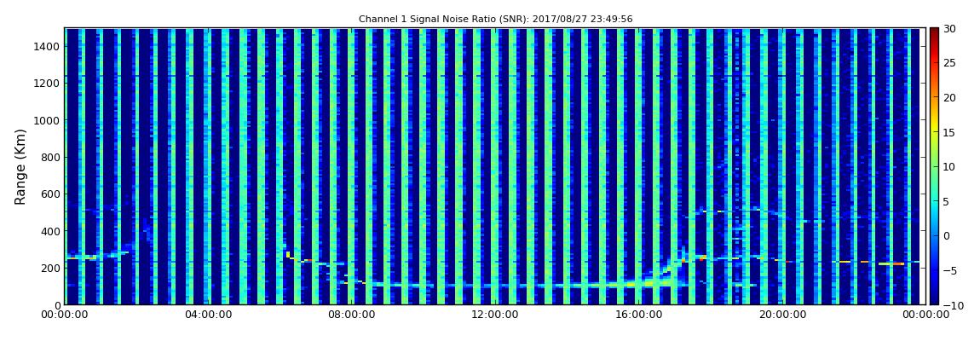
Task: Click the colorbar tick label 5
Action: click(946, 201)
